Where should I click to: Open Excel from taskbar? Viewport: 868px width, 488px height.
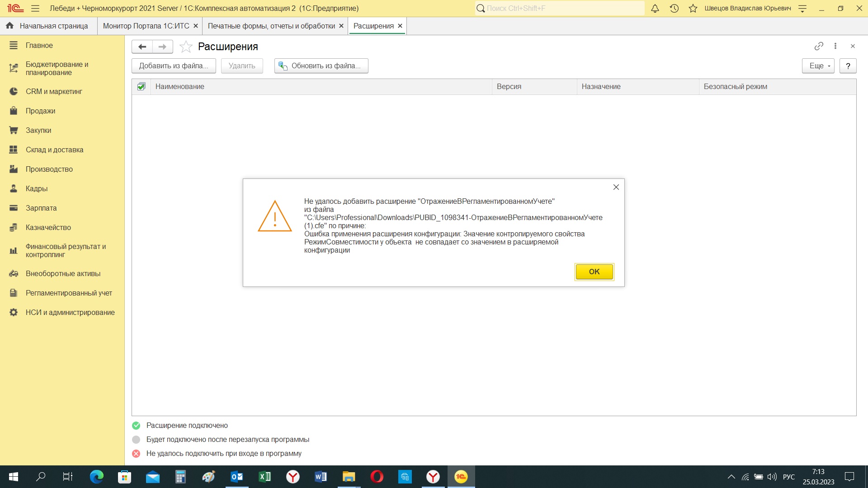[x=264, y=477]
